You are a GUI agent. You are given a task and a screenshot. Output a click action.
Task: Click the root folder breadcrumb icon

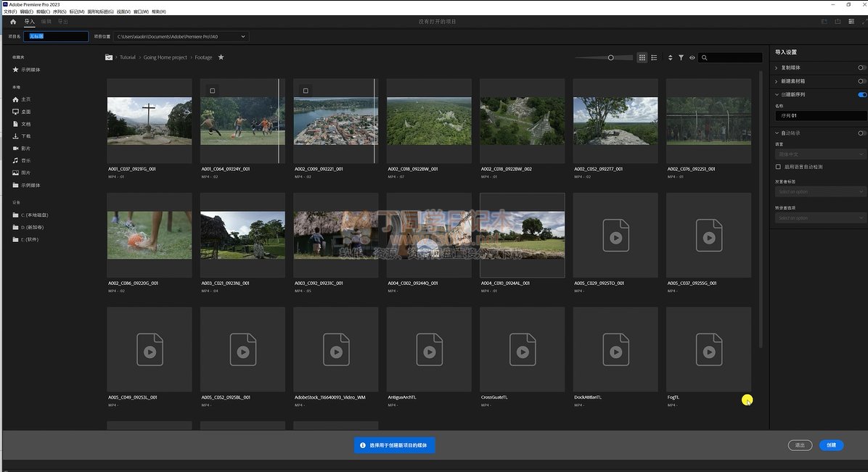(109, 57)
